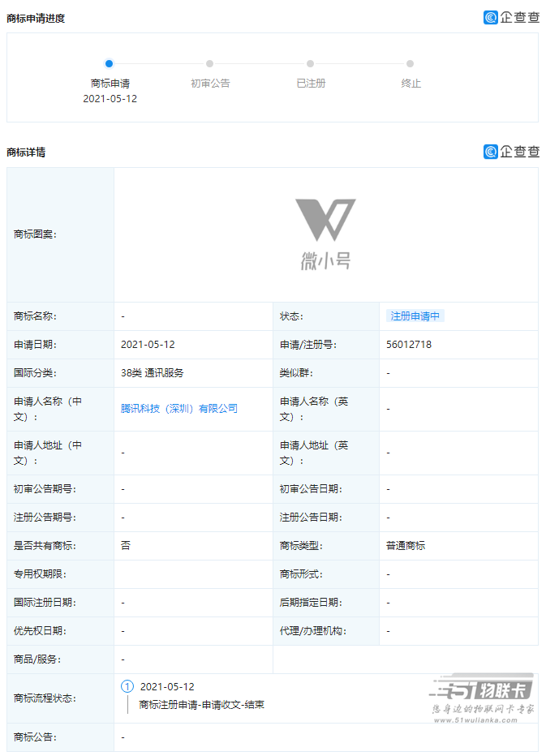Select the 初审公告 progress step dot

[x=210, y=63]
